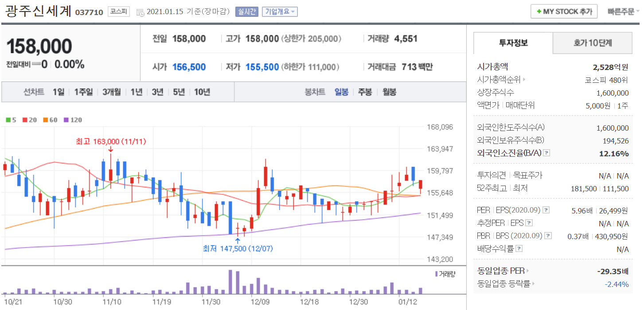Expand the 빠른주문 quick order menu

point(624,12)
